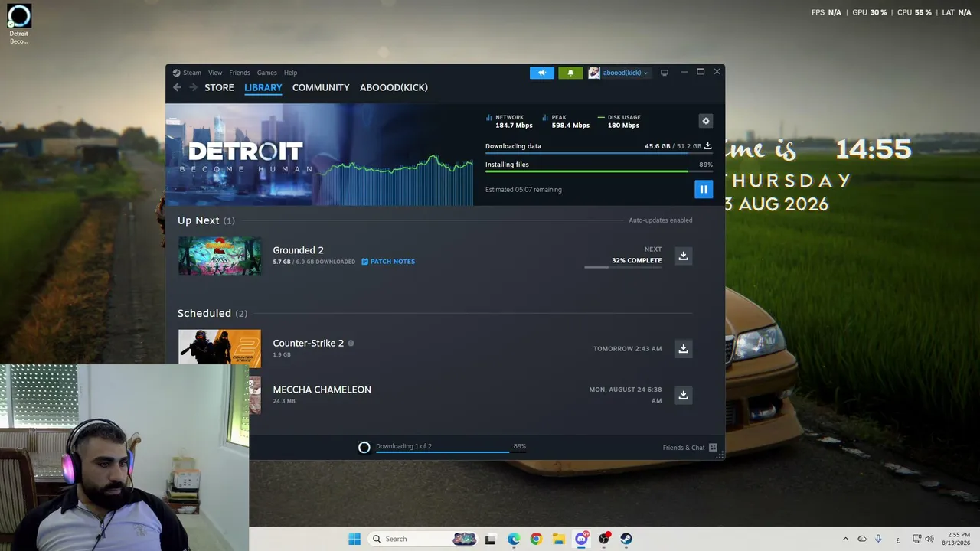The width and height of the screenshot is (980, 551).
Task: Click the microphone icon in system tray
Action: pyautogui.click(x=878, y=539)
